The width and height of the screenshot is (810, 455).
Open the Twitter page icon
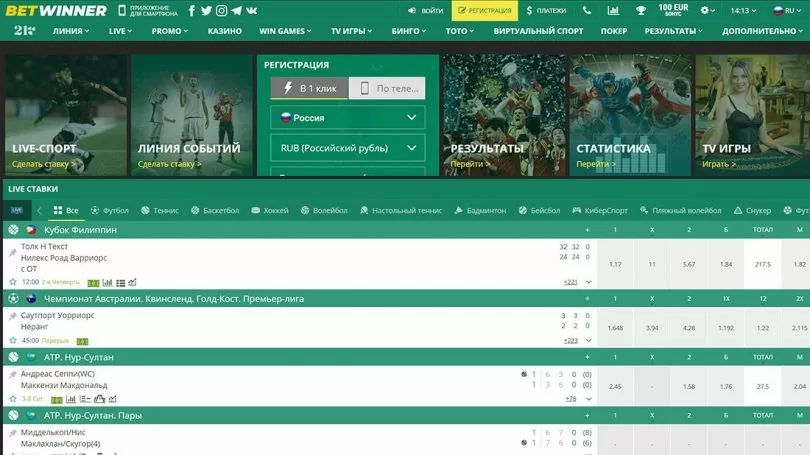pyautogui.click(x=206, y=10)
